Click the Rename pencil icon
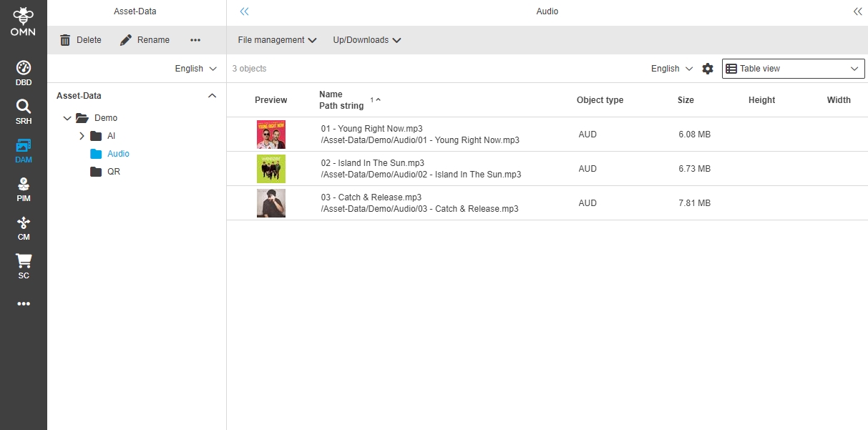868x430 pixels. (126, 40)
